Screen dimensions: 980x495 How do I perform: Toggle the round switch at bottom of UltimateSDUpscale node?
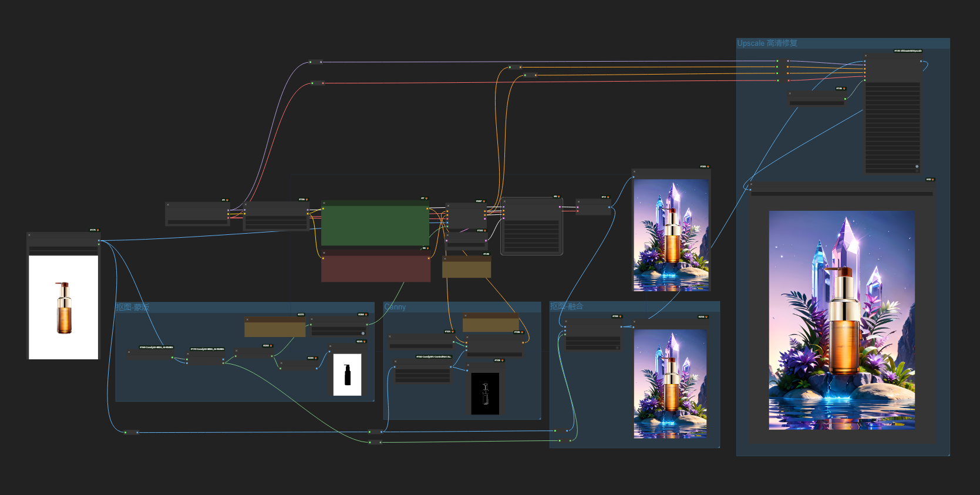pyautogui.click(x=917, y=167)
